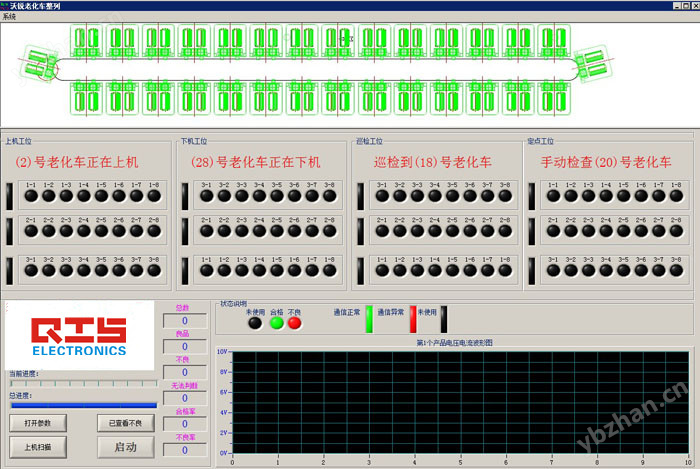
Task: Click the 总数 count field
Action: (x=183, y=320)
